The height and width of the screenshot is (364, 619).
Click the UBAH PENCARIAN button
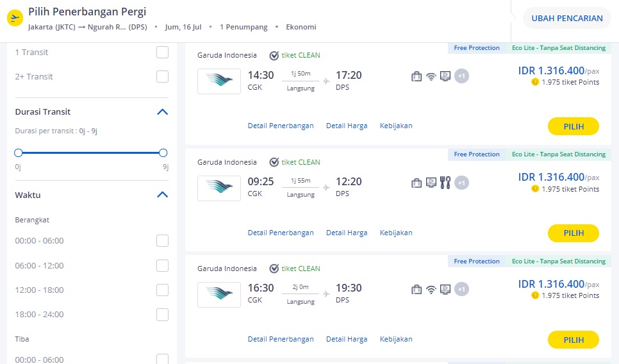click(567, 18)
